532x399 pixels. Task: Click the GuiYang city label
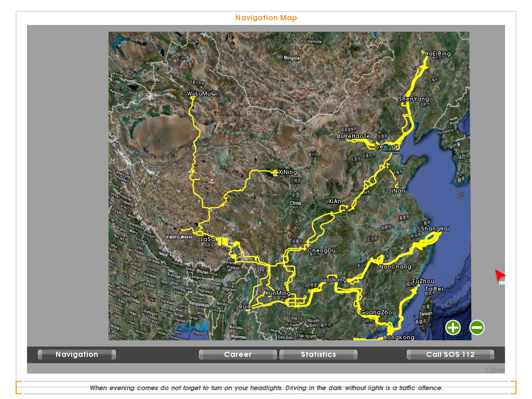point(334,280)
